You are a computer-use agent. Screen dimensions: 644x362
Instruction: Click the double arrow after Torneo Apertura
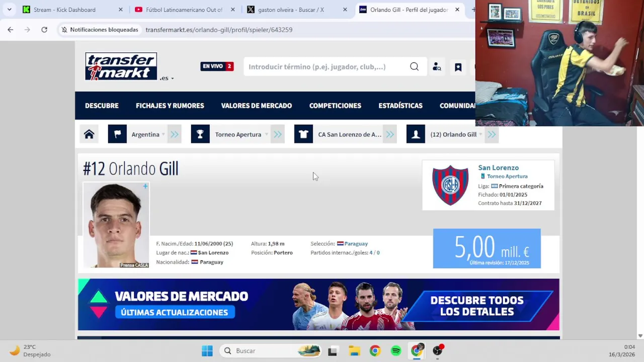tap(278, 134)
